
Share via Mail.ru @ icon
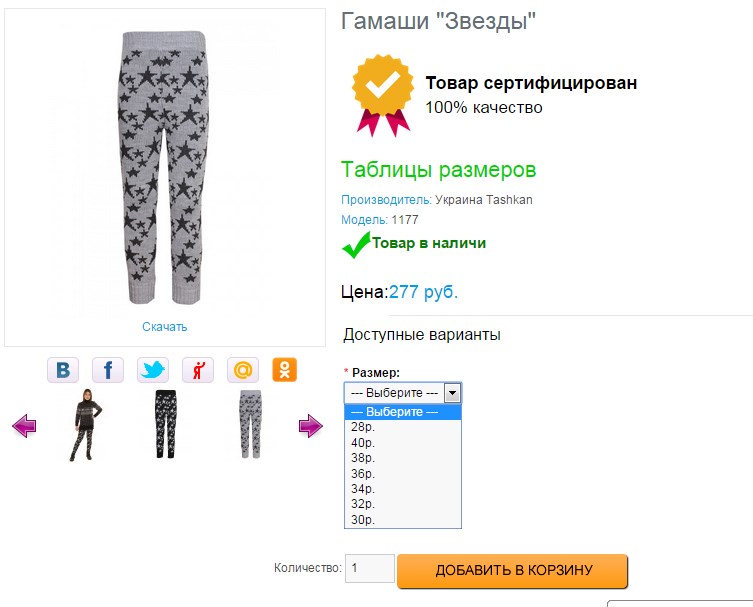tap(243, 370)
